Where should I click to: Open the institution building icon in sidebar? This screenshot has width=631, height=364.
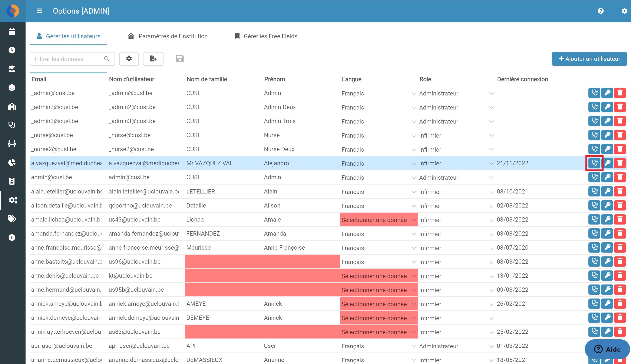point(12,107)
